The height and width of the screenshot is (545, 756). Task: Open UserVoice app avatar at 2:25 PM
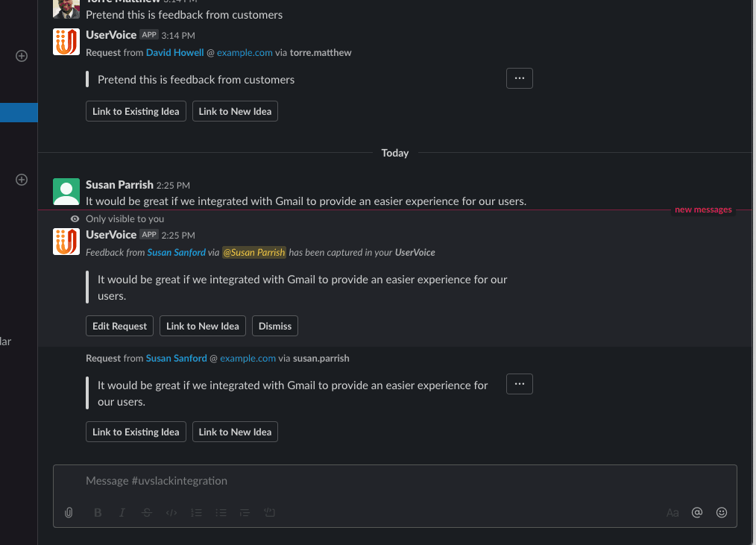[x=66, y=242]
